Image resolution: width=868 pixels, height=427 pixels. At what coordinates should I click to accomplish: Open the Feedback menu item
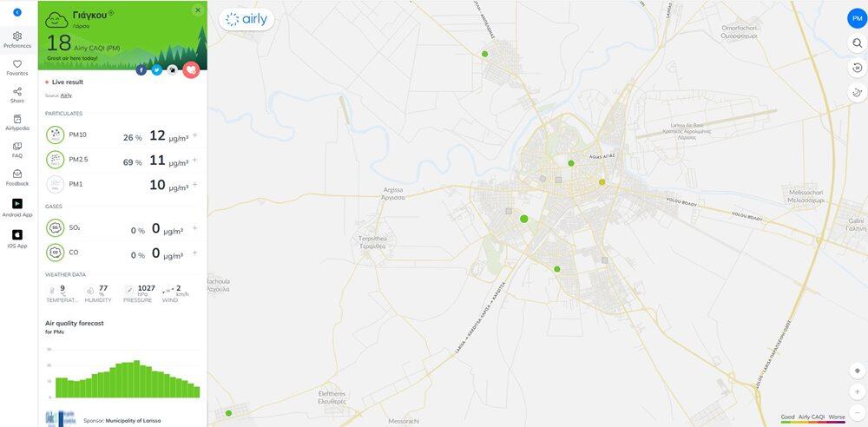coord(17,178)
